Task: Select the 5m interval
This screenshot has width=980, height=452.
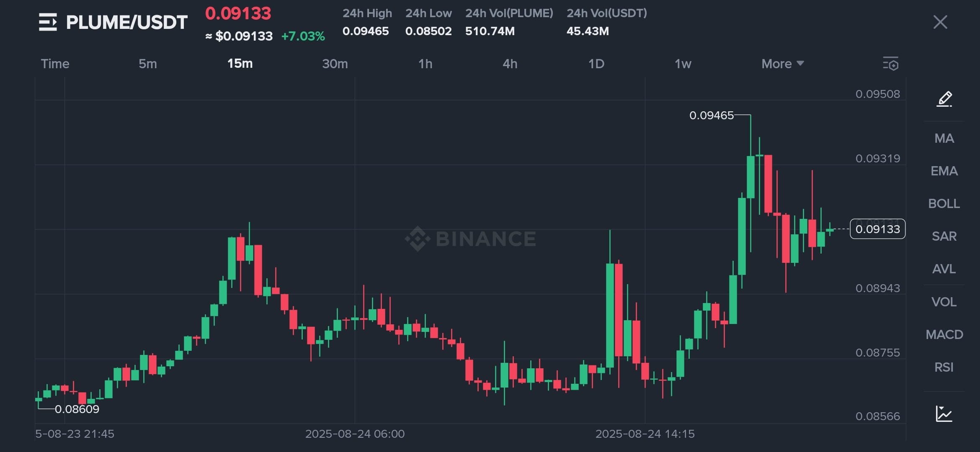Action: pos(148,64)
